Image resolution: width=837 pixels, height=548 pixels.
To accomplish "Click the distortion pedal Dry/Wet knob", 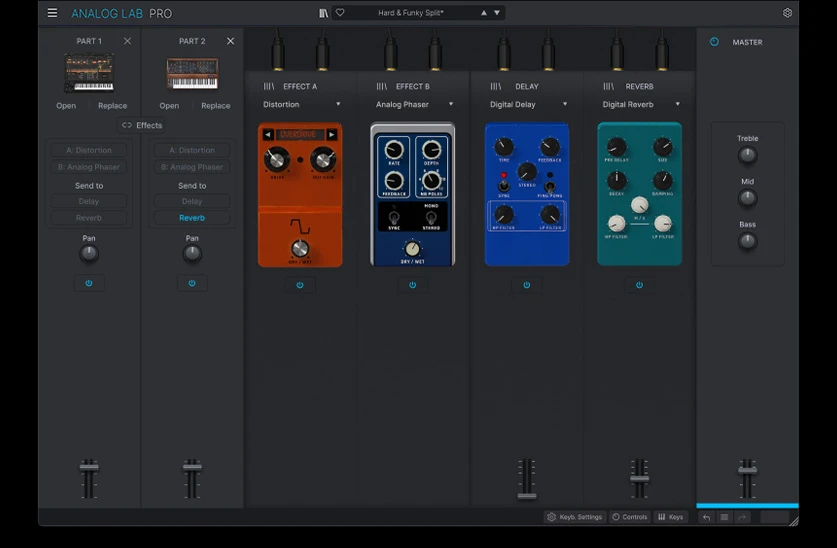I will [300, 248].
